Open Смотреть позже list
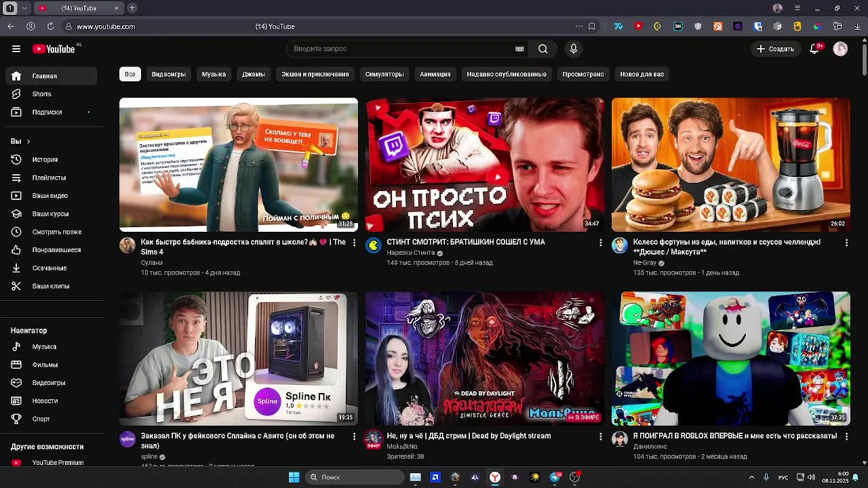The image size is (868, 488). 52,232
